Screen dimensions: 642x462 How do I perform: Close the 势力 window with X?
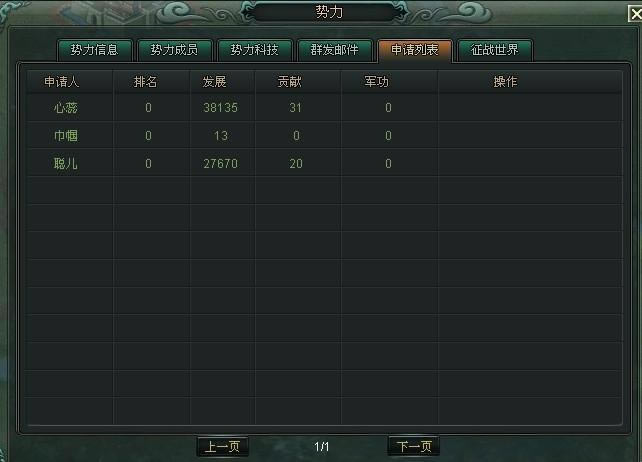[x=635, y=14]
